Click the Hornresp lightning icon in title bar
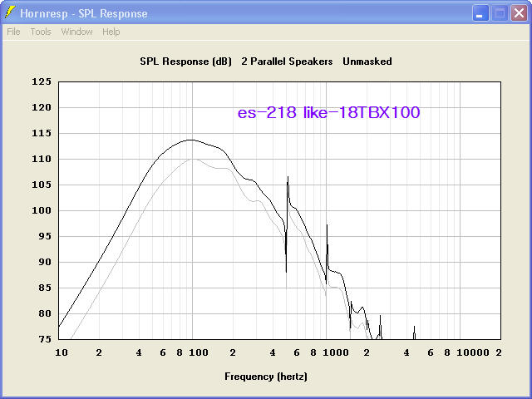This screenshot has height=399, width=532. point(10,12)
